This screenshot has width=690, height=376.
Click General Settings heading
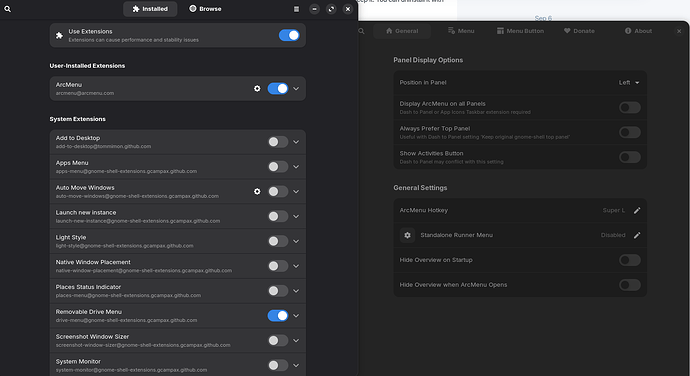[x=420, y=188]
